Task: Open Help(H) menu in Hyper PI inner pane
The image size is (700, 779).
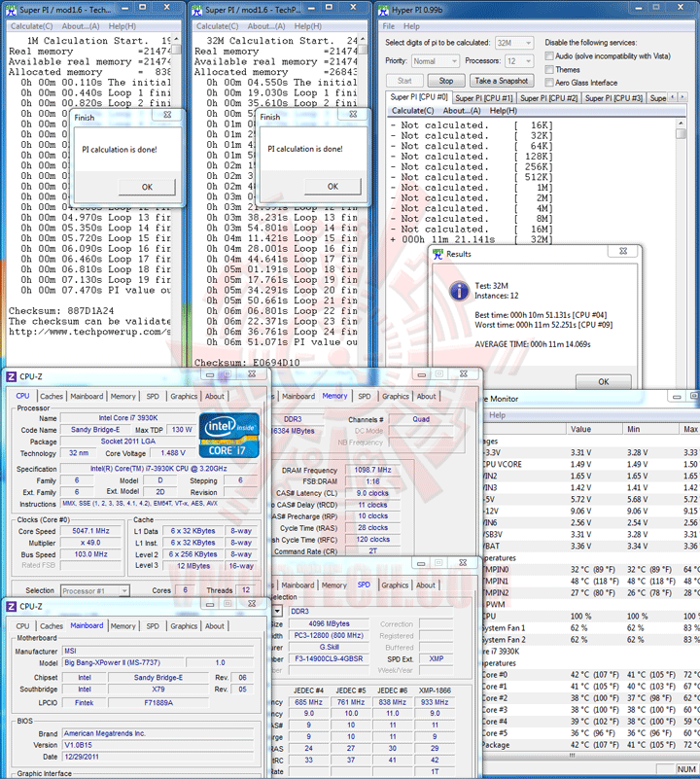Action: 504,110
